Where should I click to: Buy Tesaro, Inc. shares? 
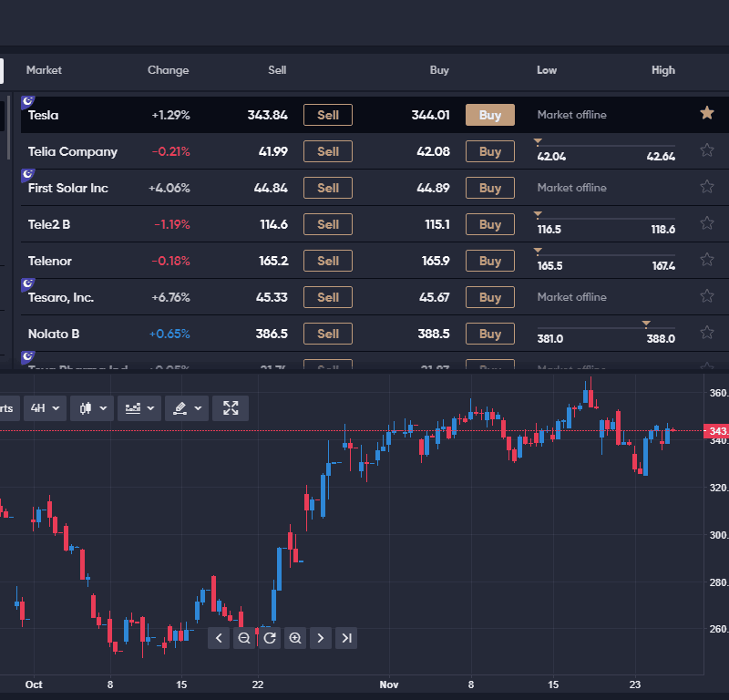490,297
